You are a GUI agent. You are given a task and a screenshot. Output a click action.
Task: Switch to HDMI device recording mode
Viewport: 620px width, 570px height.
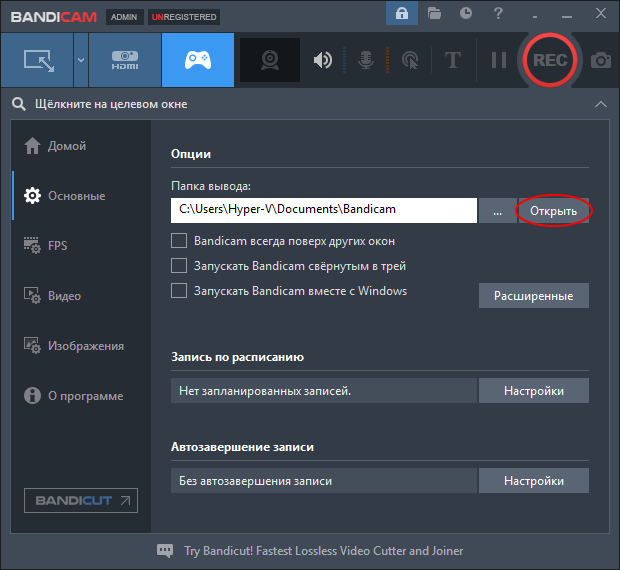click(124, 60)
